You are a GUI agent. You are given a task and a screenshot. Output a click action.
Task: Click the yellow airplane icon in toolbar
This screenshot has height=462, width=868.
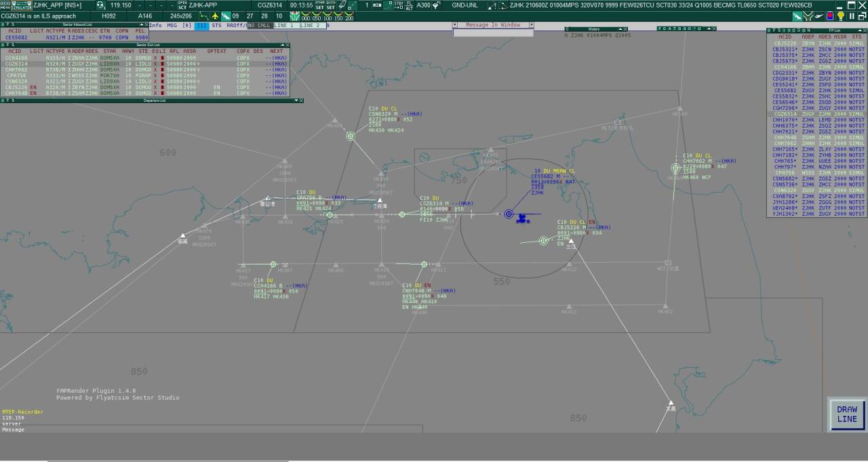[x=216, y=16]
